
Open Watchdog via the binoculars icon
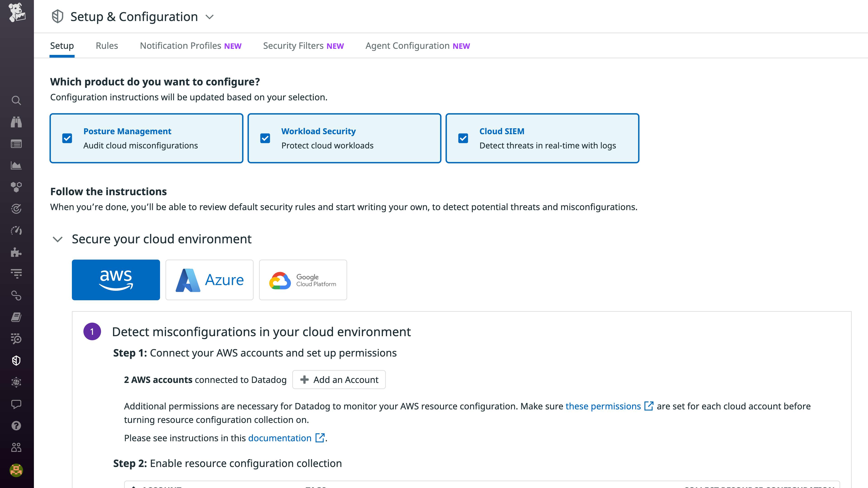point(17,122)
